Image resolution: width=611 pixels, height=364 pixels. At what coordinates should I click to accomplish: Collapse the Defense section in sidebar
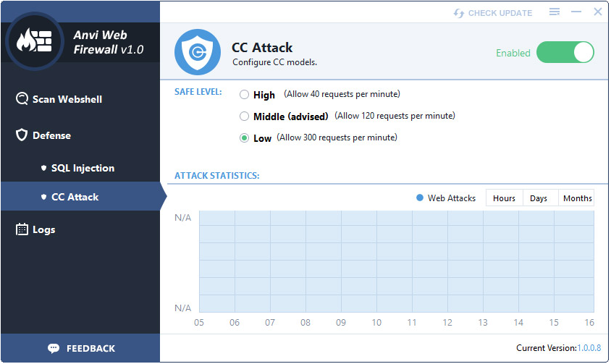pyautogui.click(x=51, y=135)
